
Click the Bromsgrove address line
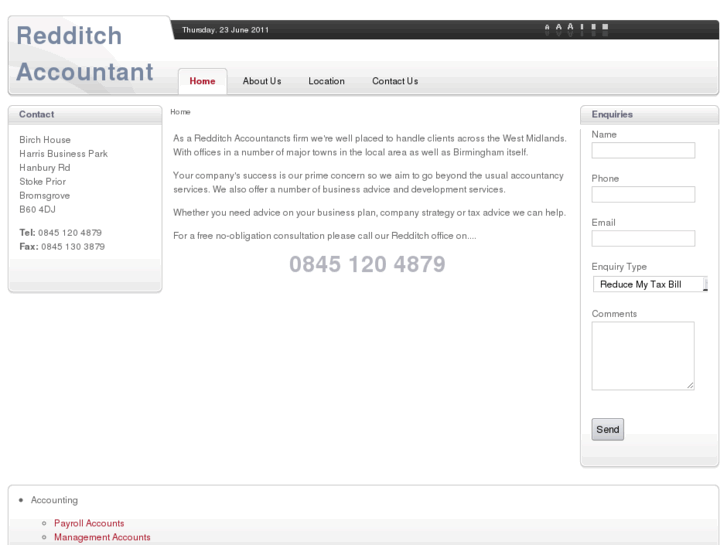45,195
